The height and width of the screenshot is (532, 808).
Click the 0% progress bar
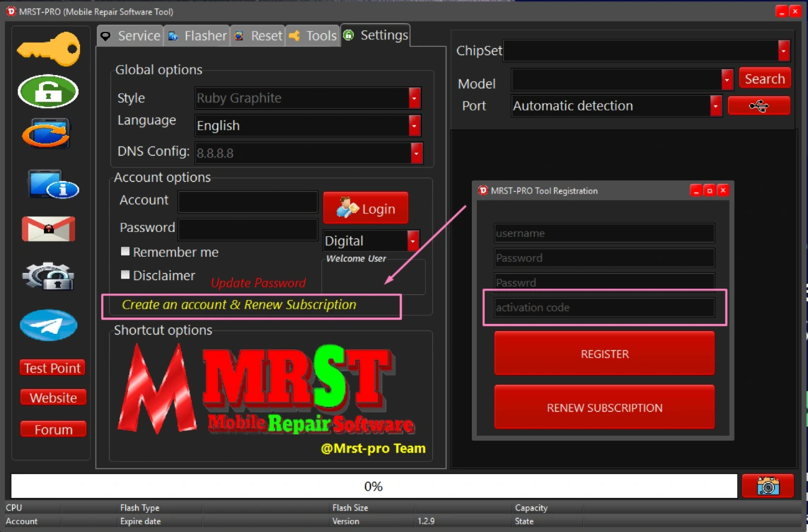pyautogui.click(x=374, y=486)
